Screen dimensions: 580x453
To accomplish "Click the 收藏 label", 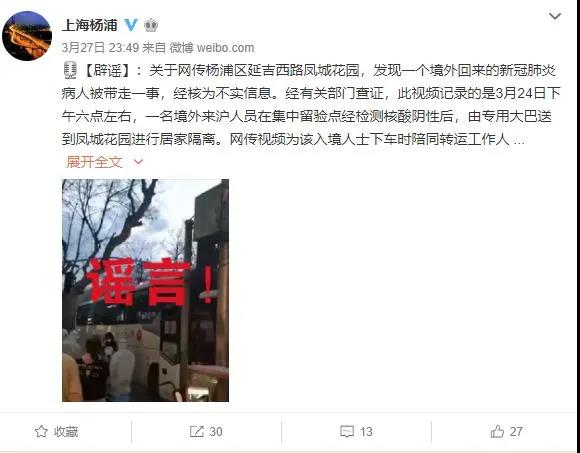I will point(66,432).
